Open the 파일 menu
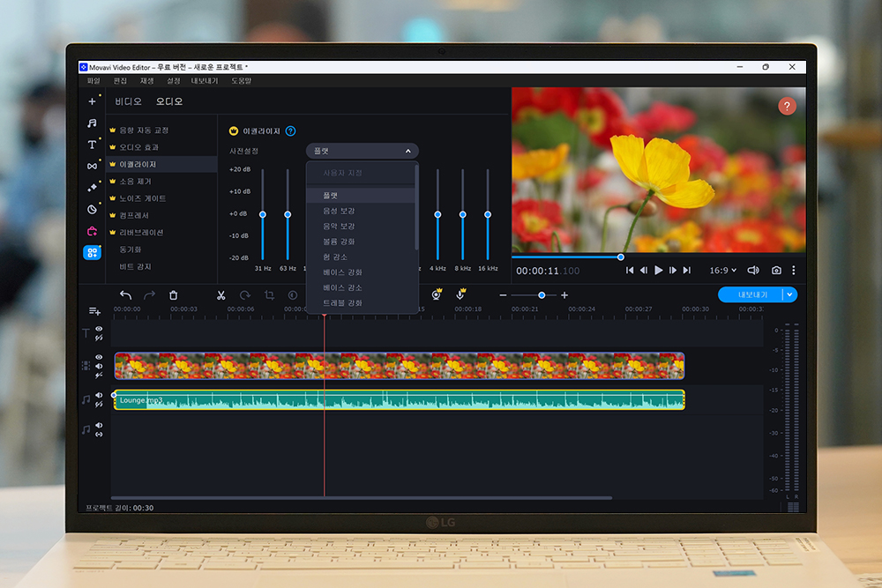The image size is (882, 588). tap(93, 81)
